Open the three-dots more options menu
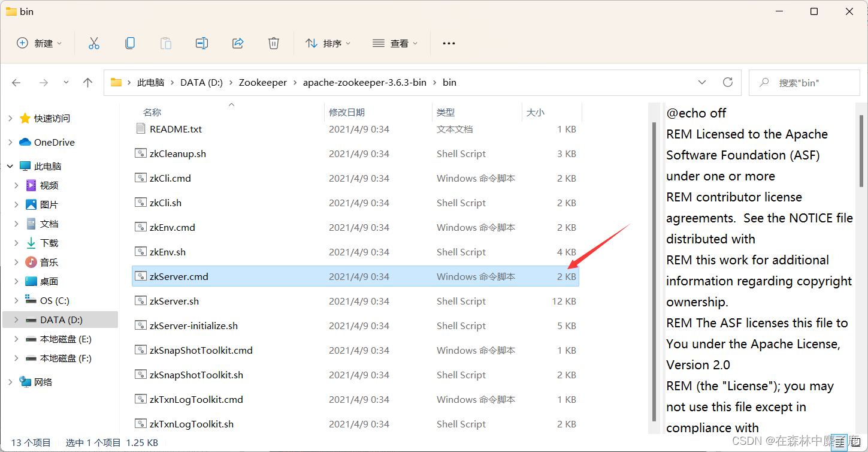 449,43
